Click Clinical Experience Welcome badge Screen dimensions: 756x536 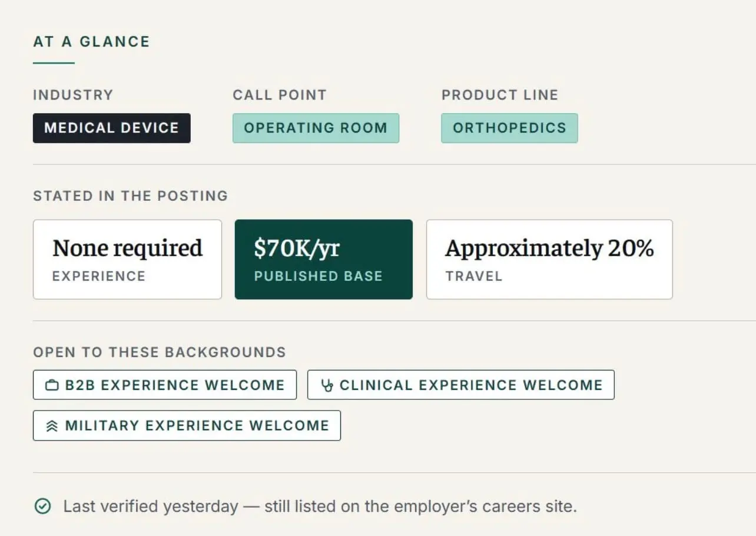pos(461,385)
